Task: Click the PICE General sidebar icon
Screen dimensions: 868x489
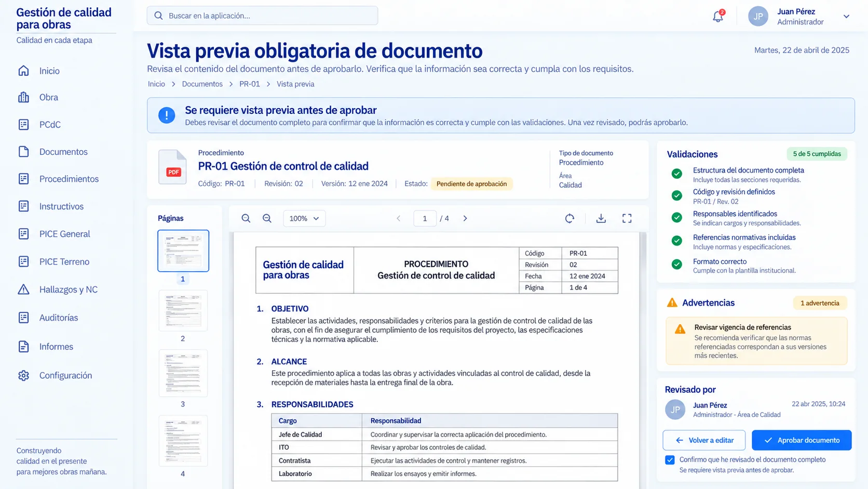Action: point(23,234)
